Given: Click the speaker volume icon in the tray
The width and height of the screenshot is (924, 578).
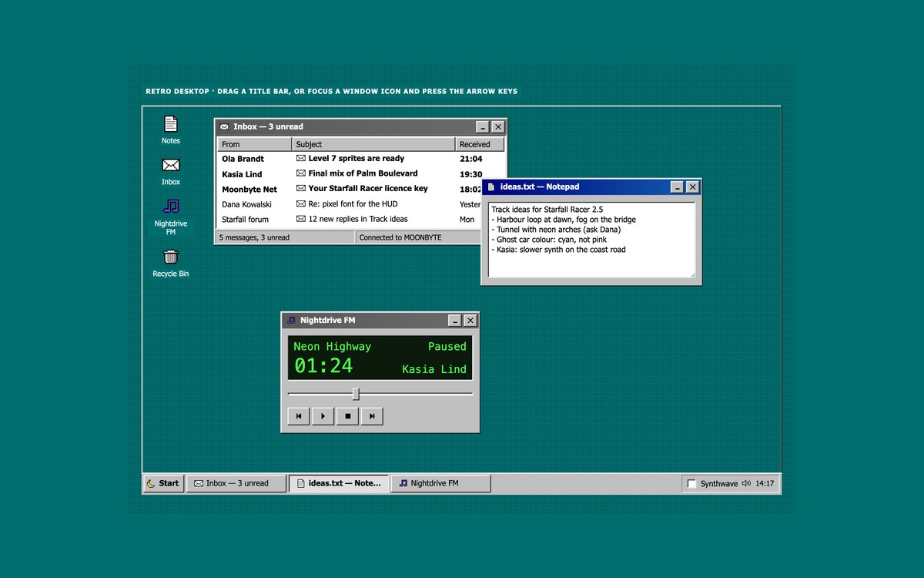Looking at the screenshot, I should 746,483.
